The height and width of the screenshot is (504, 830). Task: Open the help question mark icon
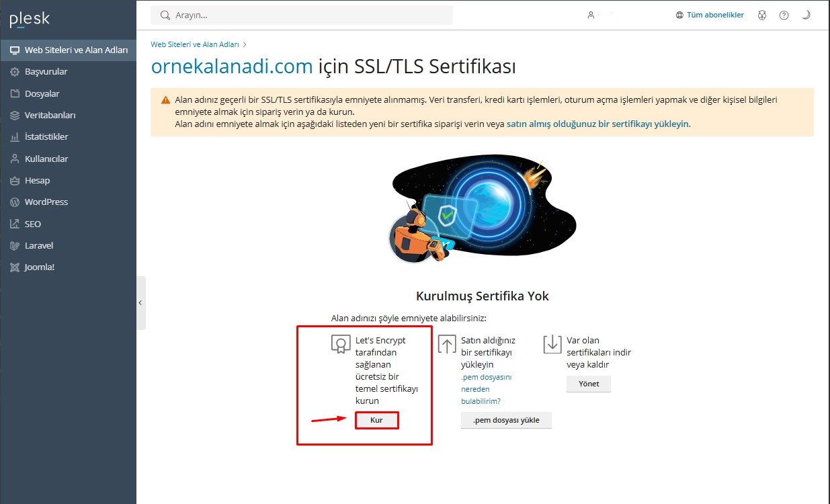(x=784, y=15)
